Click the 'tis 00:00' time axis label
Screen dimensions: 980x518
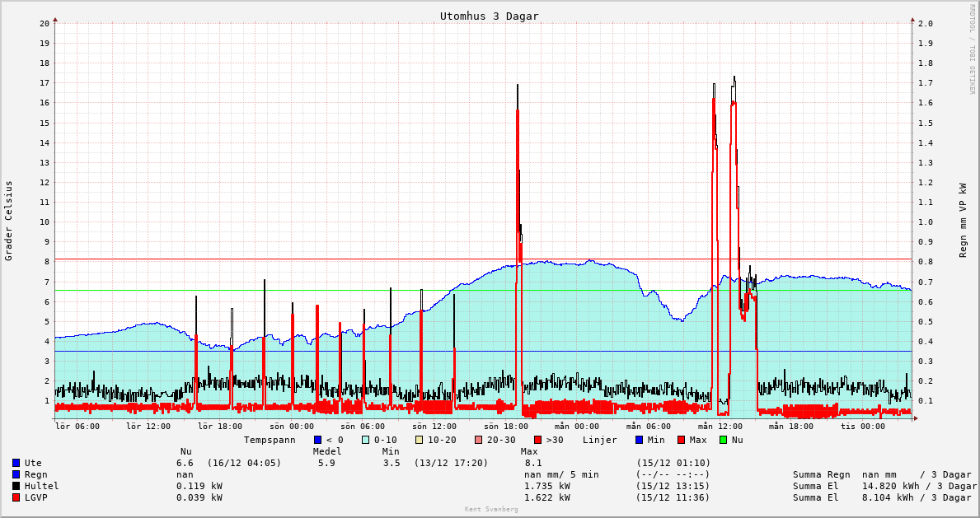click(862, 427)
